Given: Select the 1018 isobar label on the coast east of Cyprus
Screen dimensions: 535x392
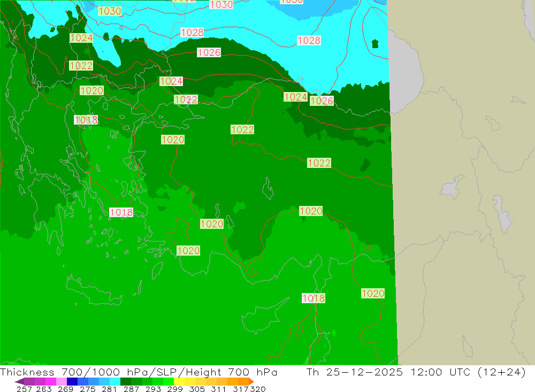Looking at the screenshot, I should [314, 298].
